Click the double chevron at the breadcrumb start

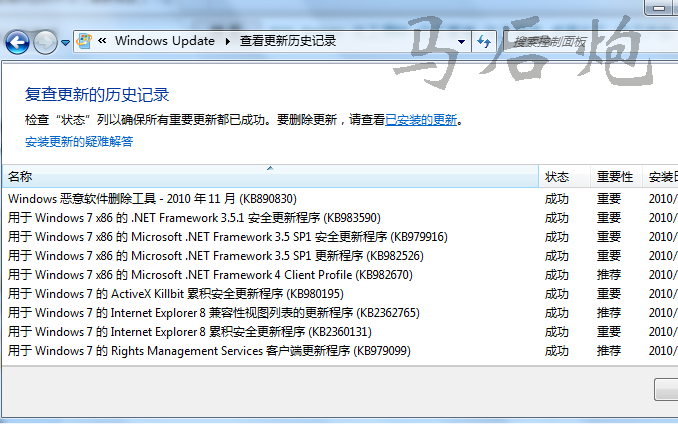point(103,41)
